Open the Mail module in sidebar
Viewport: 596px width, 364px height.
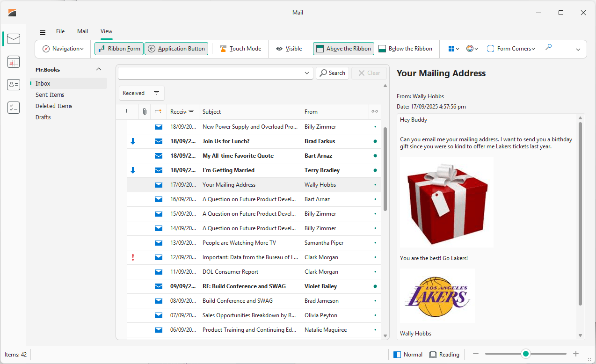pos(14,39)
